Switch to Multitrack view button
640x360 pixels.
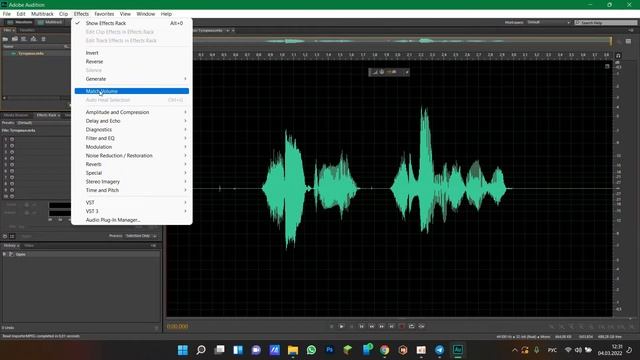pyautogui.click(x=50, y=22)
